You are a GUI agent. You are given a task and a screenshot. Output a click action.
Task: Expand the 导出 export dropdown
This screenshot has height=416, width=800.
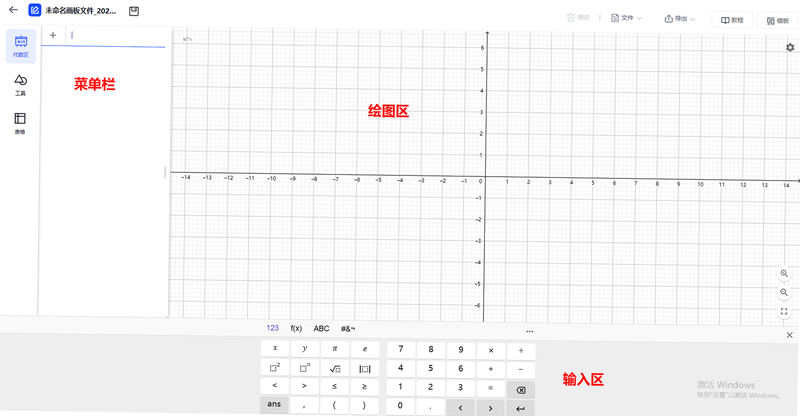coord(680,19)
